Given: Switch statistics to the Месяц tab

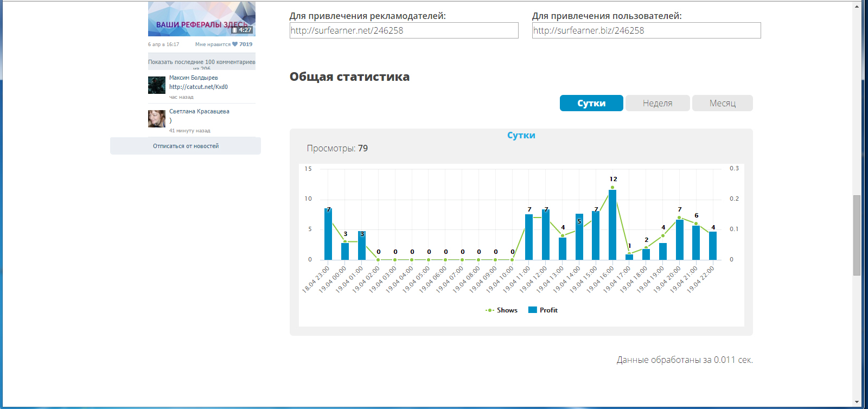Looking at the screenshot, I should point(722,103).
